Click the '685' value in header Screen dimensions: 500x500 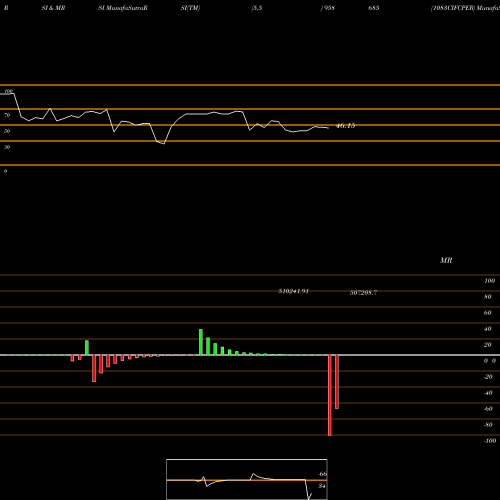tap(374, 8)
